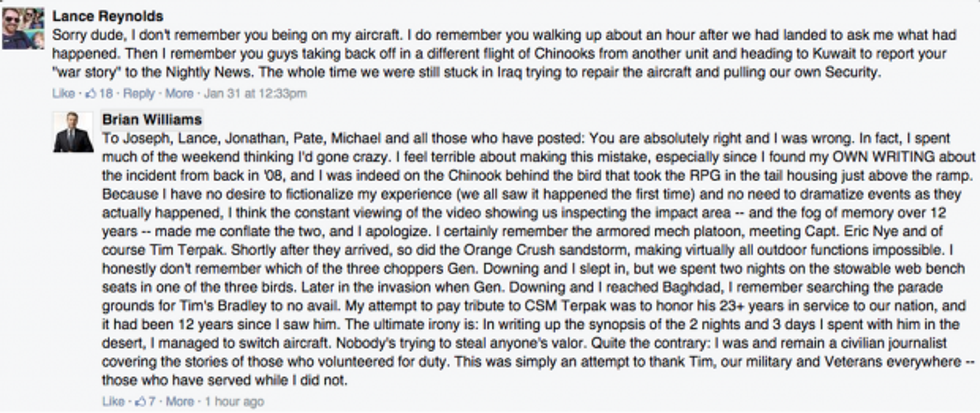980x413 pixels.
Task: Reply to Lance Reynolds' comment
Action: [x=138, y=93]
